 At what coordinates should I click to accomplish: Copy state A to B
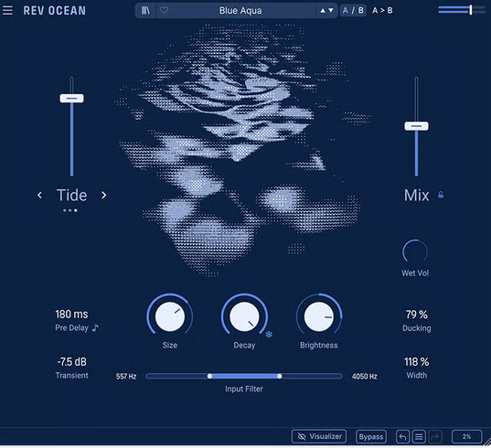(382, 10)
